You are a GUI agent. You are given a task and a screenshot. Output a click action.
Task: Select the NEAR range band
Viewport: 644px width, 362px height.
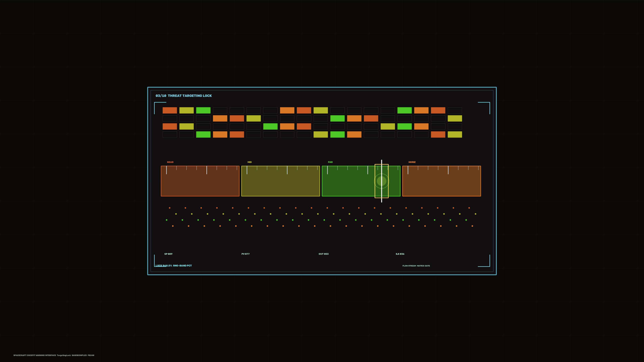(x=200, y=181)
